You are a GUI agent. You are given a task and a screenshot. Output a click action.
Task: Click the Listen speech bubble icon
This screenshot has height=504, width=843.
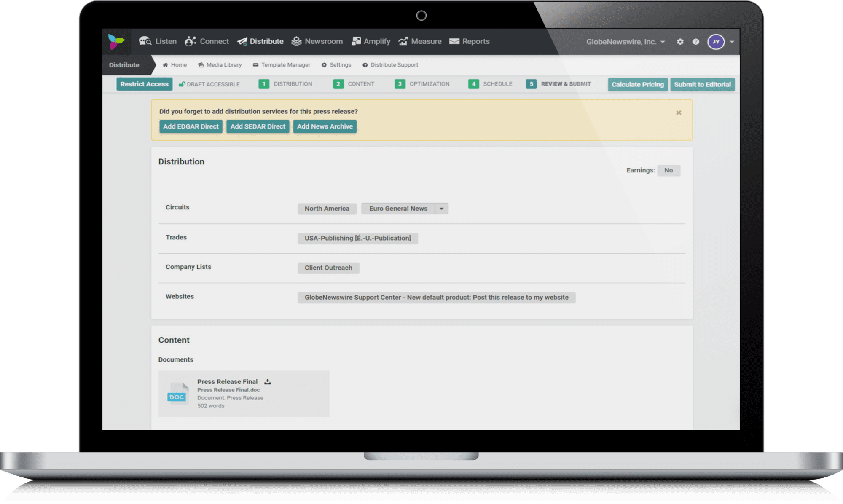(x=145, y=41)
